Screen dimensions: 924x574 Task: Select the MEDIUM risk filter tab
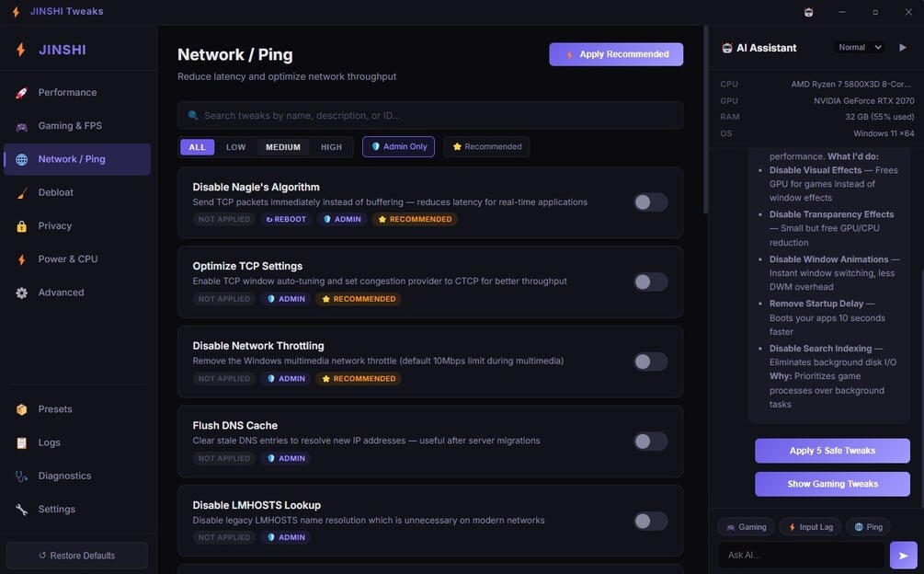283,147
